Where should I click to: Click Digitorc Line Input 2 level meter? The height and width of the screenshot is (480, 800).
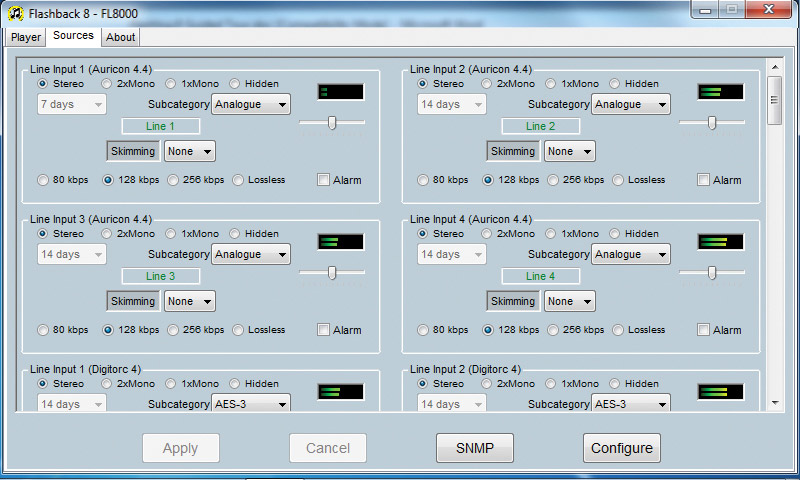point(721,392)
